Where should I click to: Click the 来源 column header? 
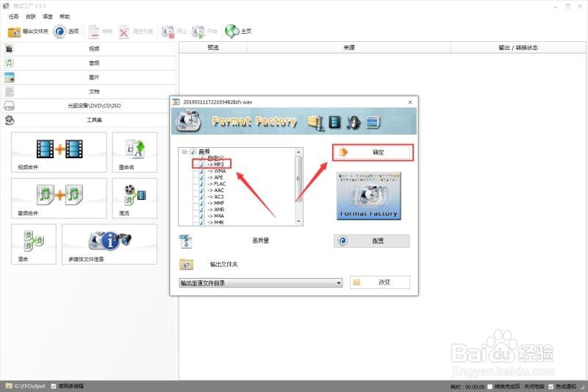click(x=348, y=48)
